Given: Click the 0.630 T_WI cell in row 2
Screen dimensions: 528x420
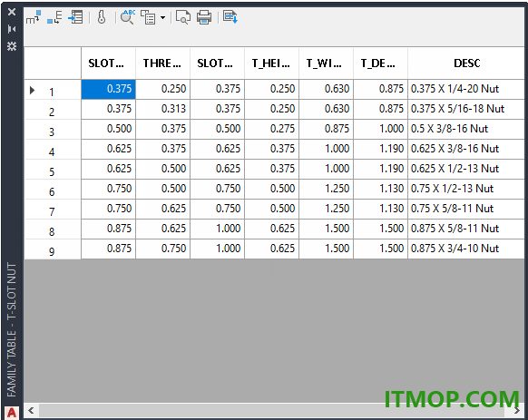Looking at the screenshot, I should 327,109.
